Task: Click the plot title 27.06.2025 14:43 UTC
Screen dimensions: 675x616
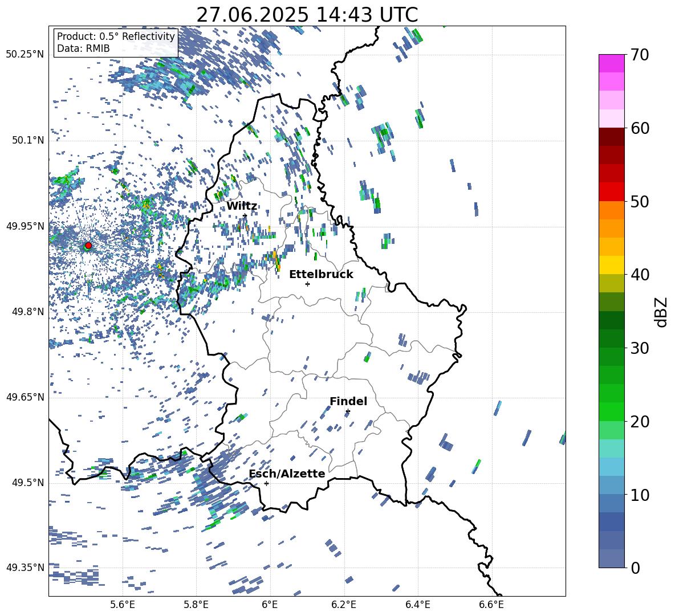Action: point(307,15)
